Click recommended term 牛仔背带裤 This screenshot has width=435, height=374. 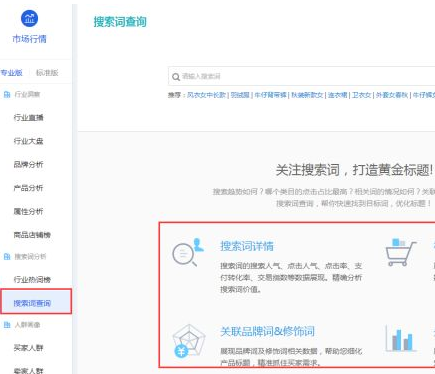[x=270, y=95]
